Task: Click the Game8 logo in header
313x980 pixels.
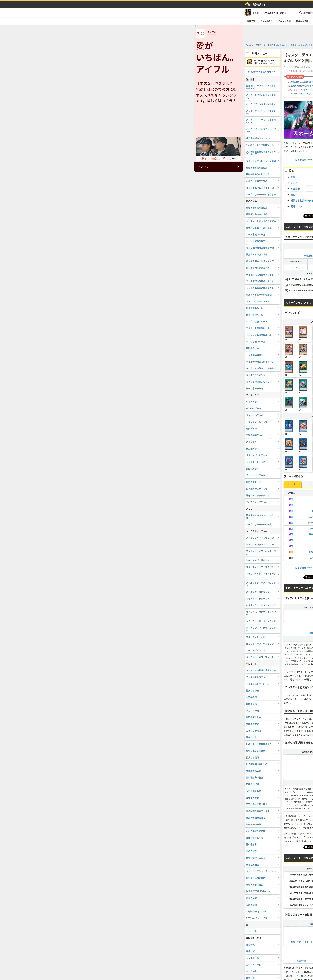Action: [254, 5]
